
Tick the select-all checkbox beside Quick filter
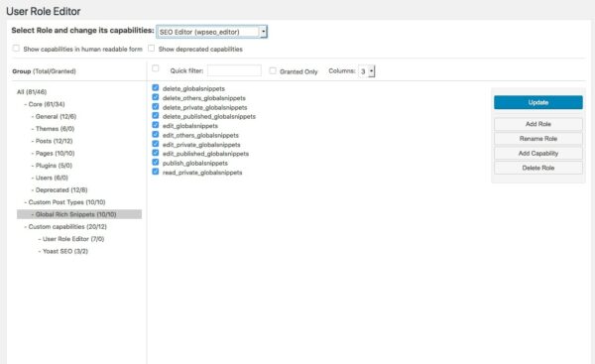pos(156,68)
